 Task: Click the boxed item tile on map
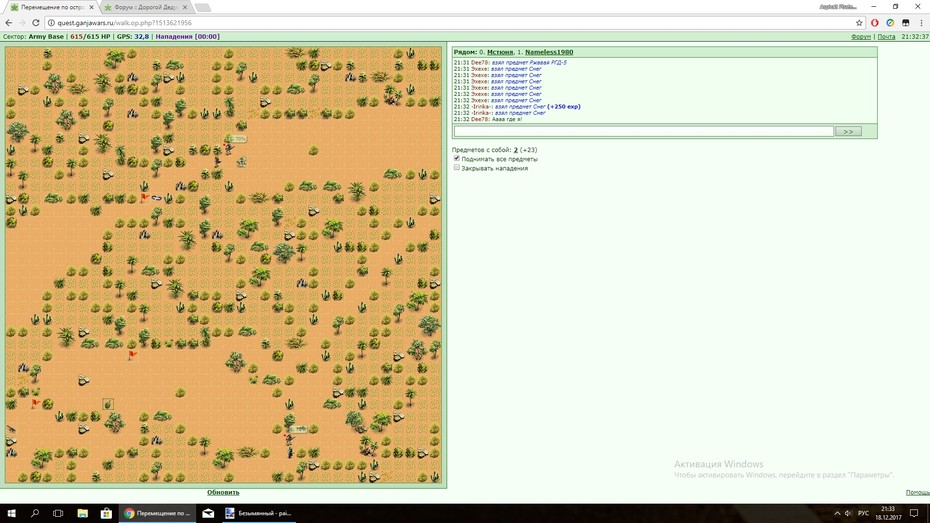108,404
